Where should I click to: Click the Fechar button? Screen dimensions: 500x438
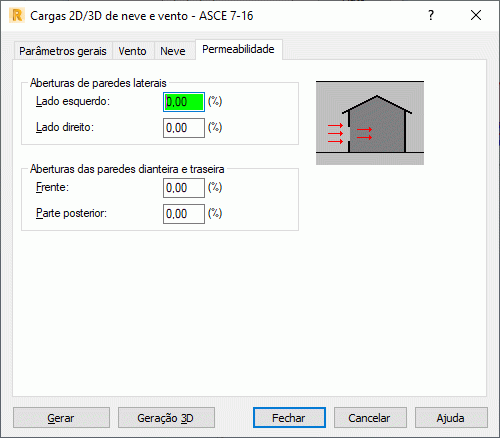289,418
